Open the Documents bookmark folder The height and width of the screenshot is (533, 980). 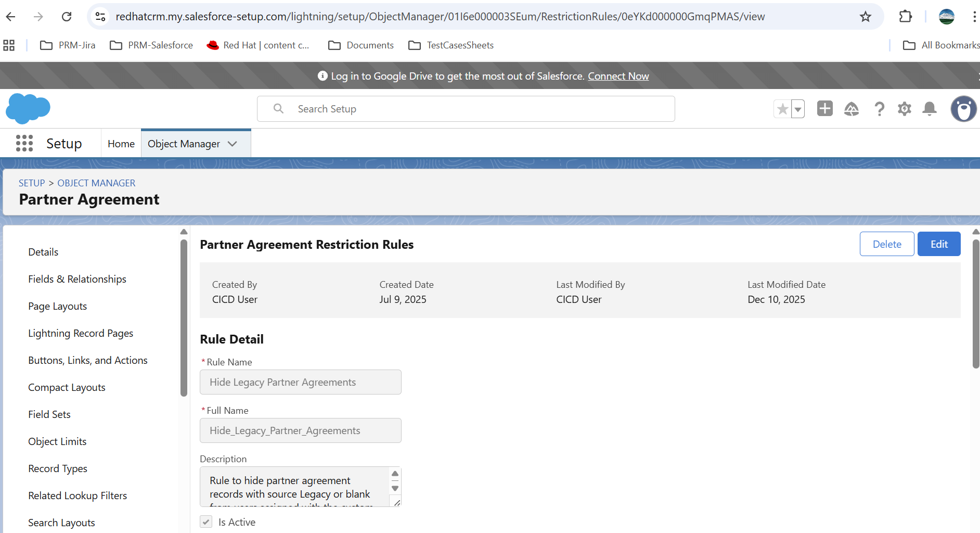[x=361, y=45]
